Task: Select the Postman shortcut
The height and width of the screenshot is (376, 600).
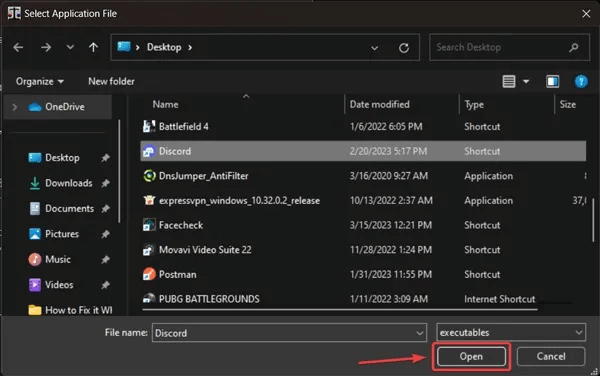Action: [363, 274]
